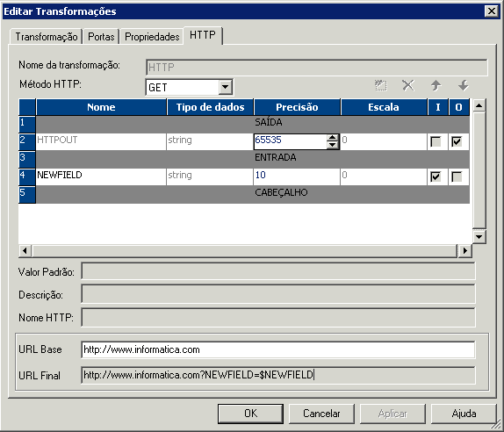Click the delete port X icon
This screenshot has height=432, width=504.
(x=408, y=85)
